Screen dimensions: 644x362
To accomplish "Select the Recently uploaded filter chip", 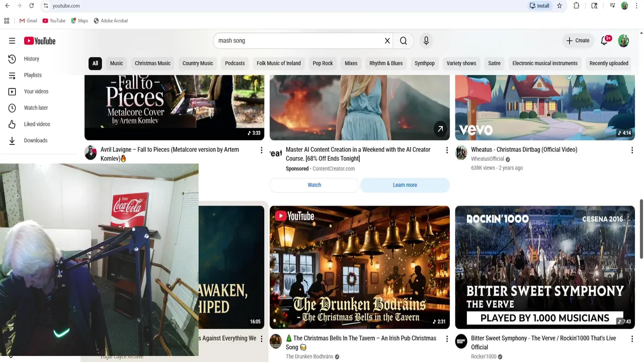I will click(x=609, y=63).
